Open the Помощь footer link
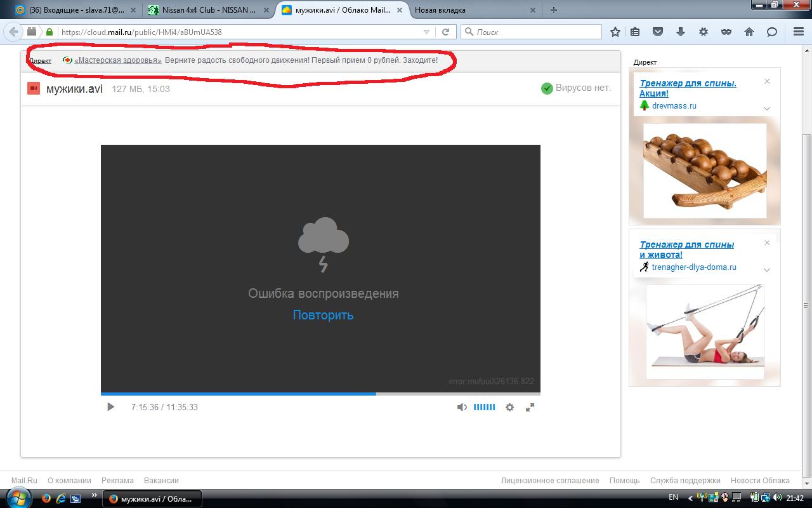 (624, 481)
